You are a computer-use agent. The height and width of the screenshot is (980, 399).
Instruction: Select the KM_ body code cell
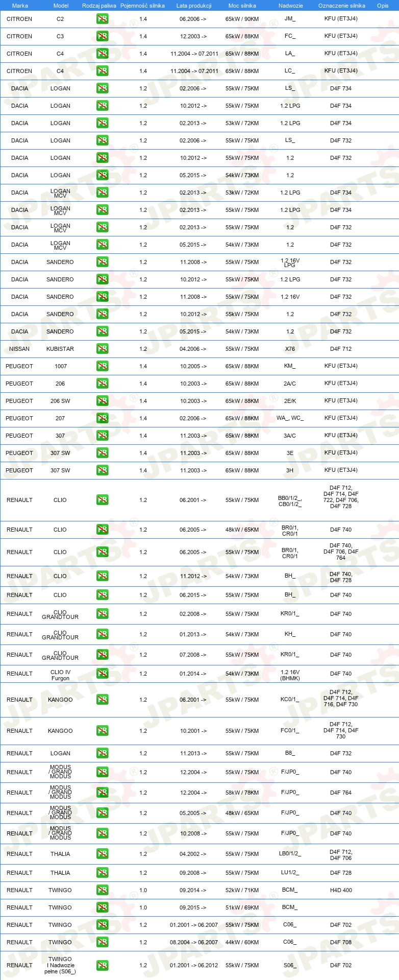click(x=290, y=366)
